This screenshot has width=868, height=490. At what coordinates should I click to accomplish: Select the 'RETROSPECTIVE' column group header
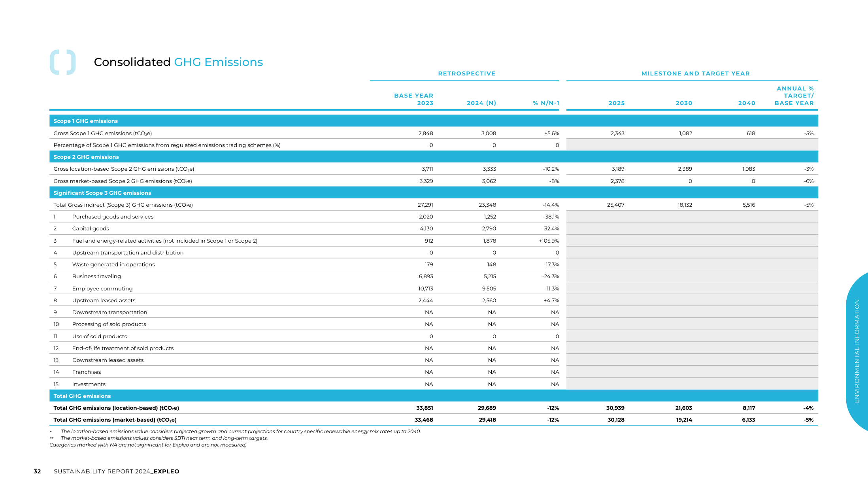[x=466, y=73]
